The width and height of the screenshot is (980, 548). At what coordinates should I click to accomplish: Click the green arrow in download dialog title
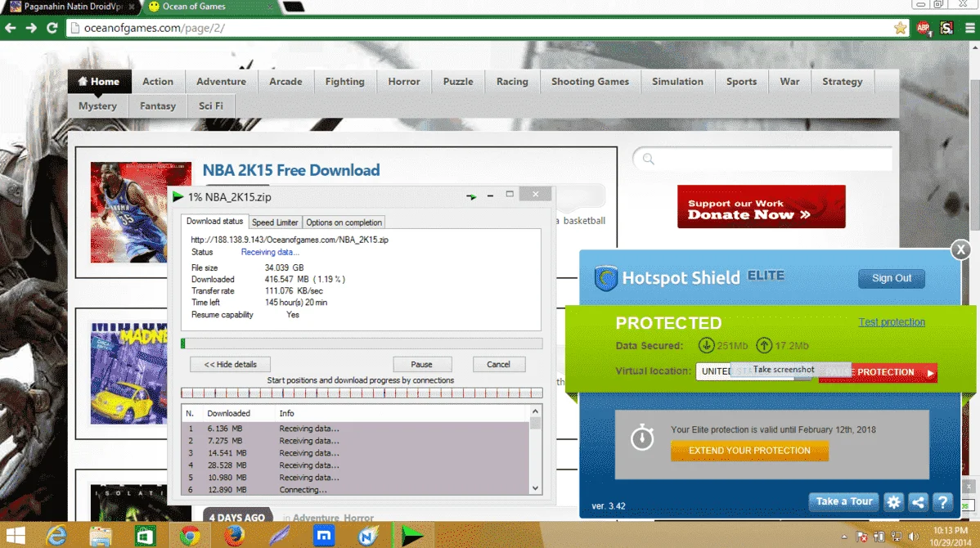pos(471,196)
